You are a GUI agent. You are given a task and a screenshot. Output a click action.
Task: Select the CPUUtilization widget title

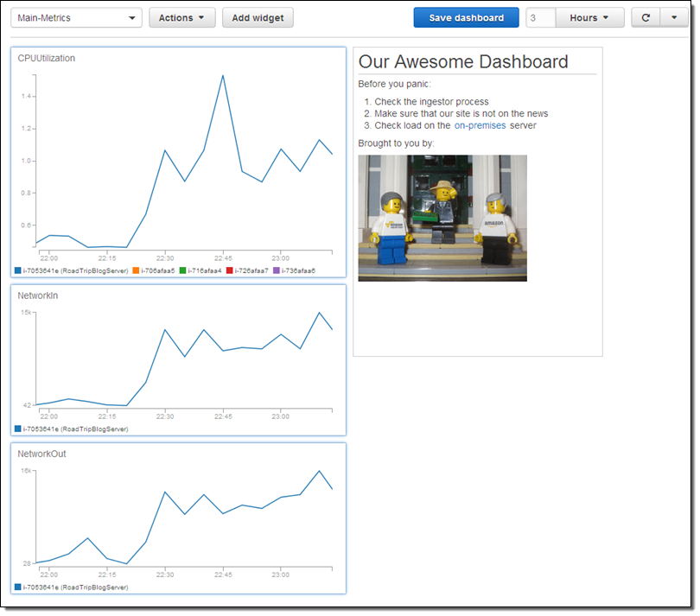[x=47, y=59]
